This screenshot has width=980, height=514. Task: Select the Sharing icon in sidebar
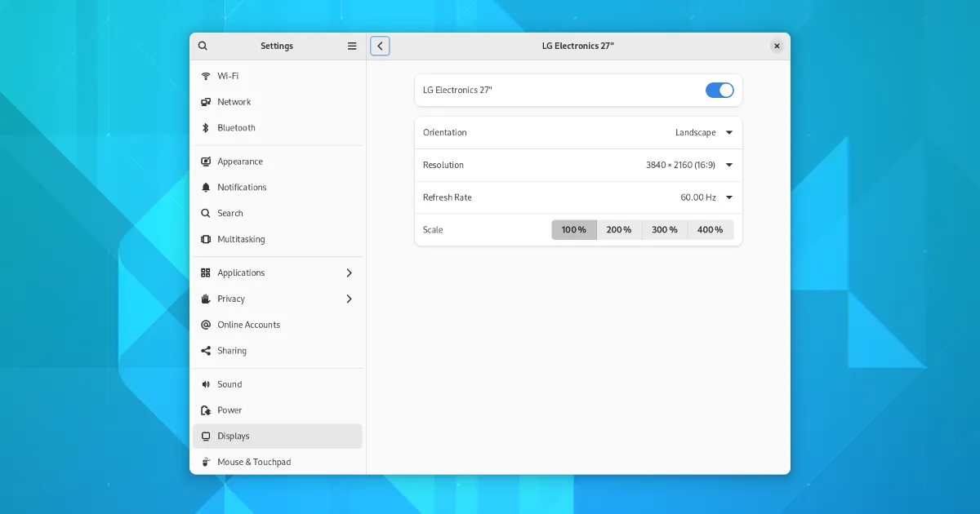[x=206, y=351]
